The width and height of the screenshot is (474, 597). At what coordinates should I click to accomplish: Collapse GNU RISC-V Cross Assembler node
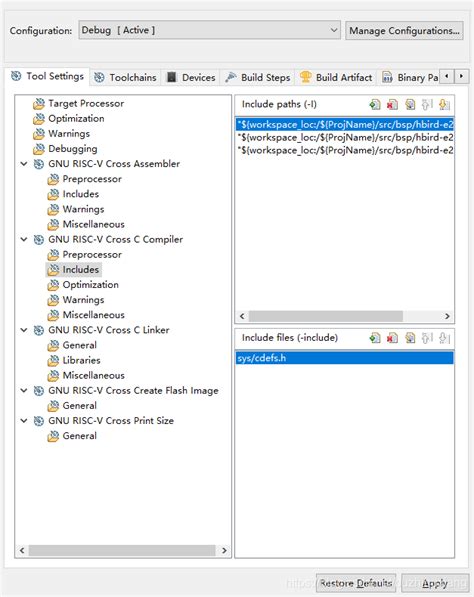pos(24,164)
